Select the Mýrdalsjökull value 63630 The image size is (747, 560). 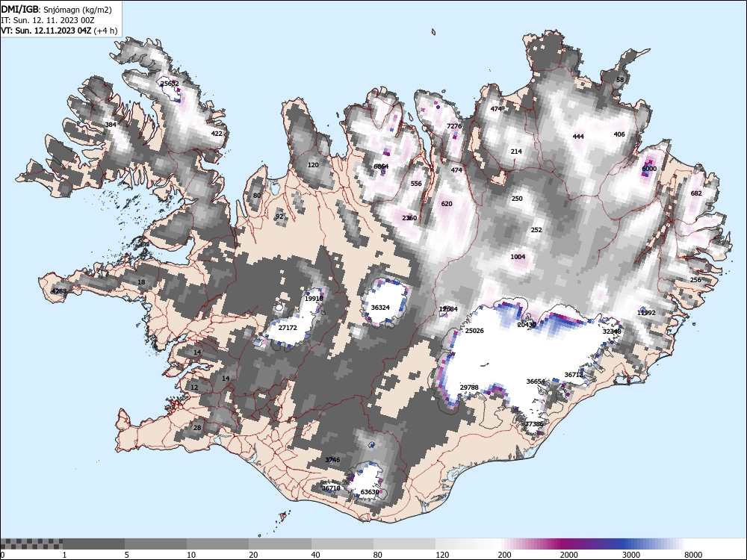[x=370, y=492]
